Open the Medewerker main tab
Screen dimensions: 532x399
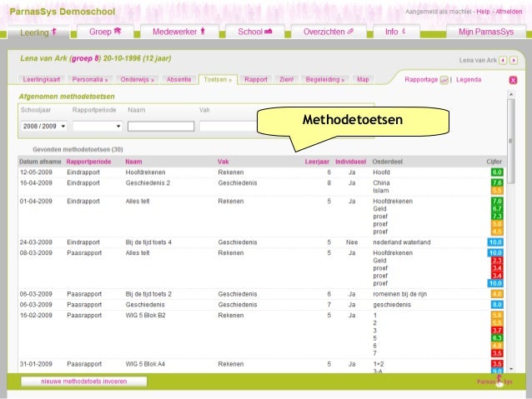pyautogui.click(x=178, y=32)
